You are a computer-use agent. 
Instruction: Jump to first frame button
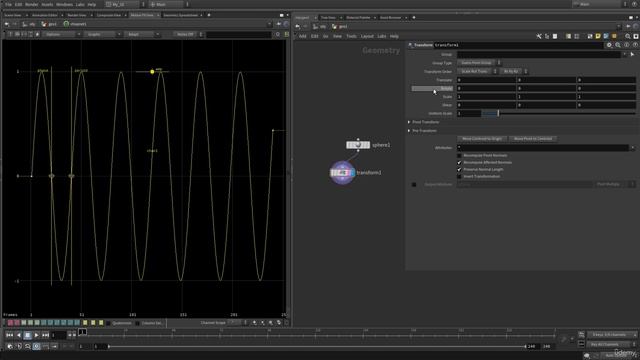pyautogui.click(x=9, y=335)
